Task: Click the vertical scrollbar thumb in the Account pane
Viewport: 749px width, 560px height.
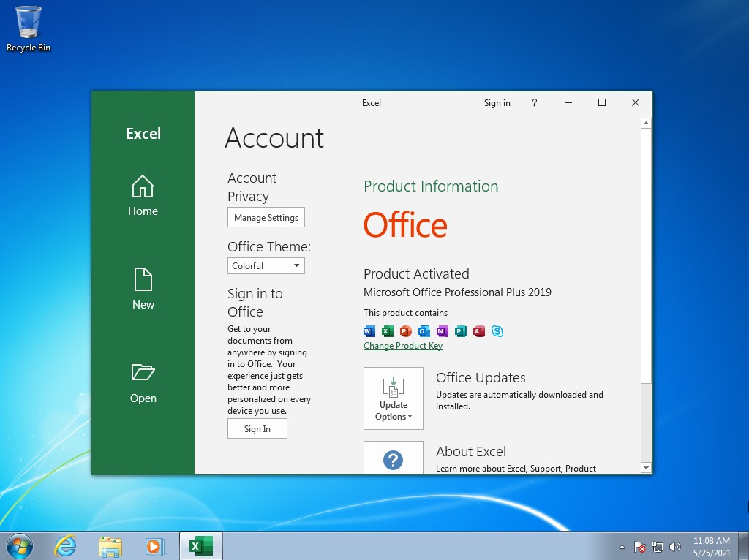Action: click(x=646, y=256)
